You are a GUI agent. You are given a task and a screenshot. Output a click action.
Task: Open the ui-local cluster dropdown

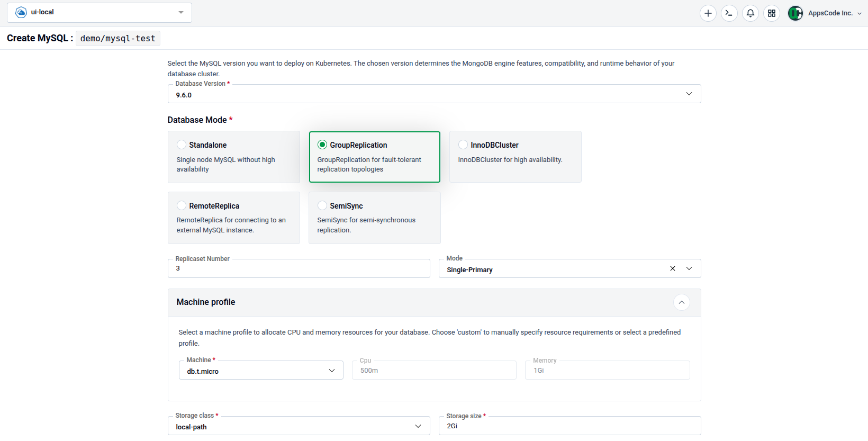[100, 13]
